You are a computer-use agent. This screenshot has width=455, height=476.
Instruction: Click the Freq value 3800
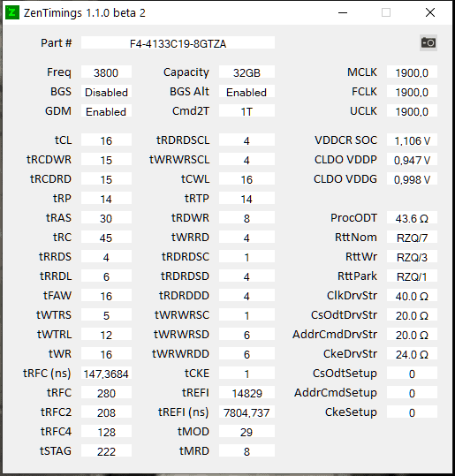[x=106, y=72]
